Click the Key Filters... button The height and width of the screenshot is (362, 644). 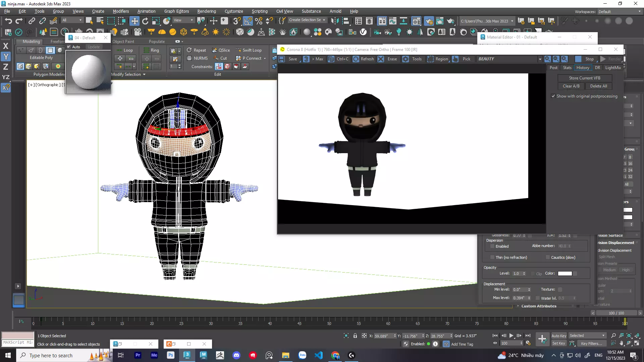[x=591, y=343]
